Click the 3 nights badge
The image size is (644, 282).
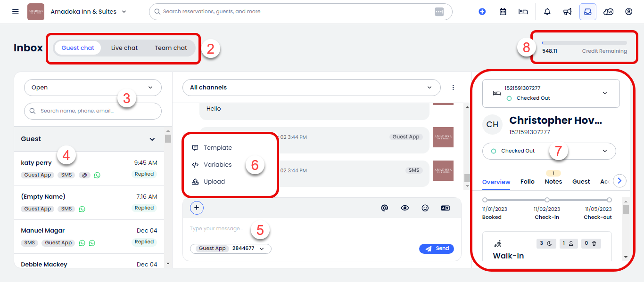(546, 243)
